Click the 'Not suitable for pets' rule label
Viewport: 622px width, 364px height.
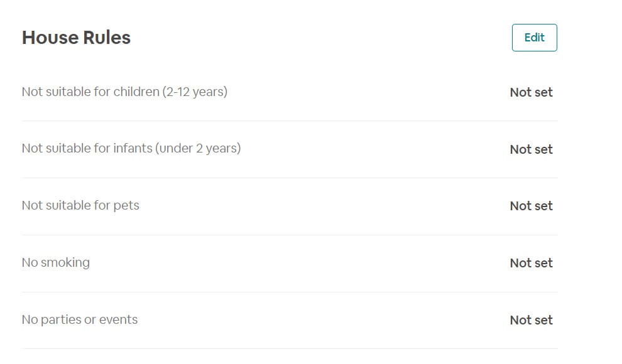[x=80, y=206]
